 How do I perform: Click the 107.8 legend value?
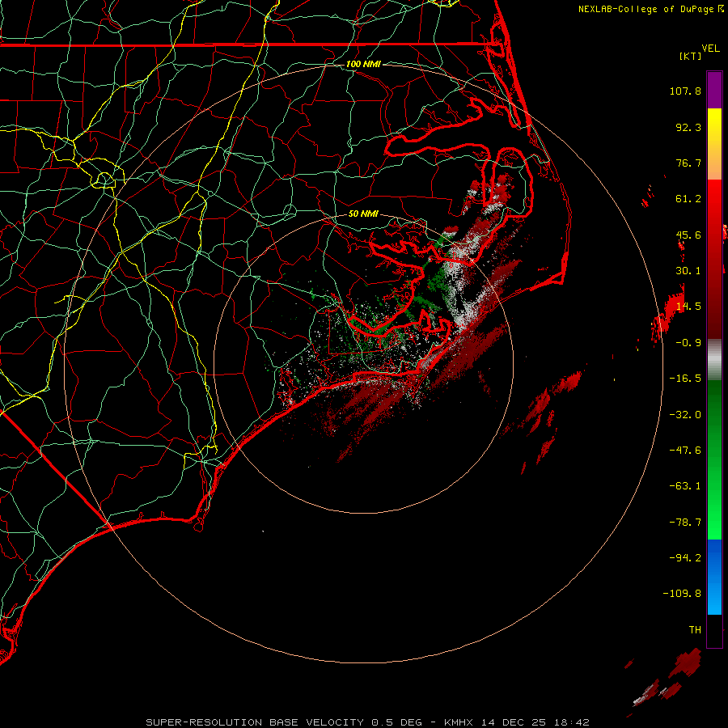coord(685,91)
